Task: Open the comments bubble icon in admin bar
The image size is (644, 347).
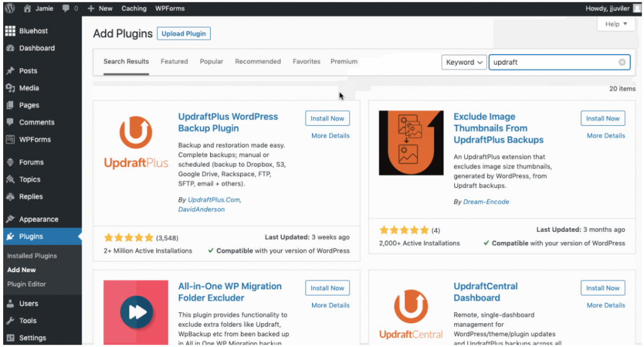Action: coord(65,8)
